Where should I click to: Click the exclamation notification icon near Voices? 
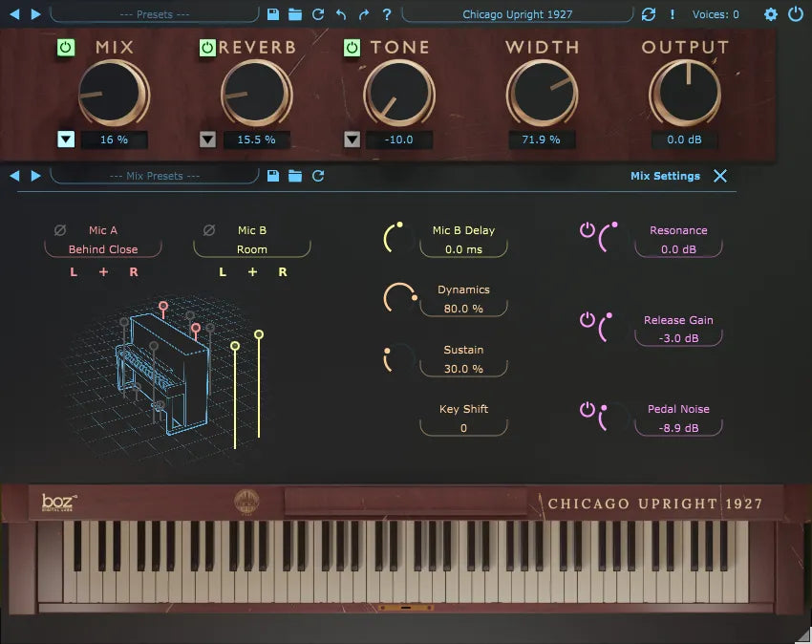click(x=673, y=14)
